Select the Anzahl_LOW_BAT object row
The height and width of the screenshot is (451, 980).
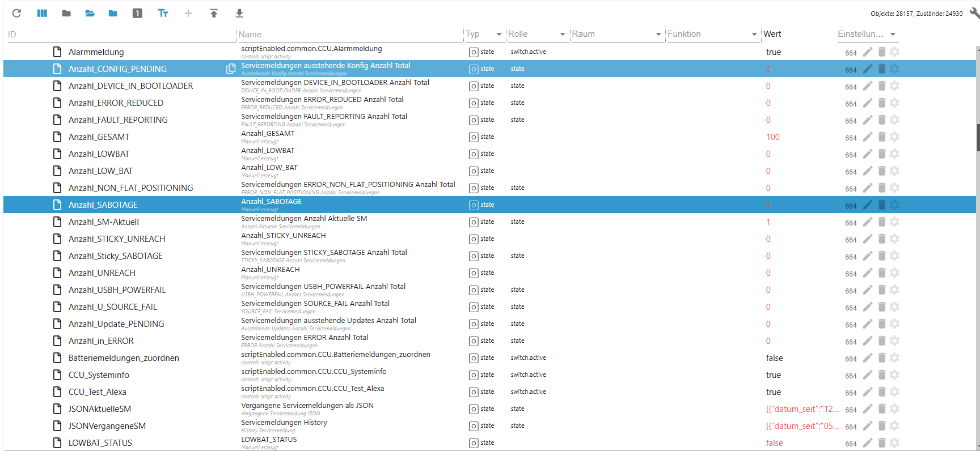pos(489,171)
